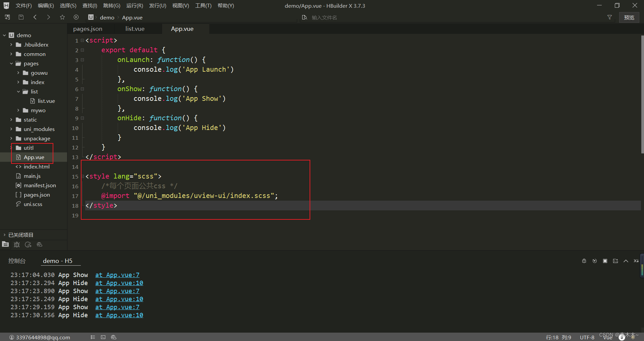Viewport: 644px width, 341px height.
Task: Click the bug debug icon below file tree
Action: (x=17, y=245)
